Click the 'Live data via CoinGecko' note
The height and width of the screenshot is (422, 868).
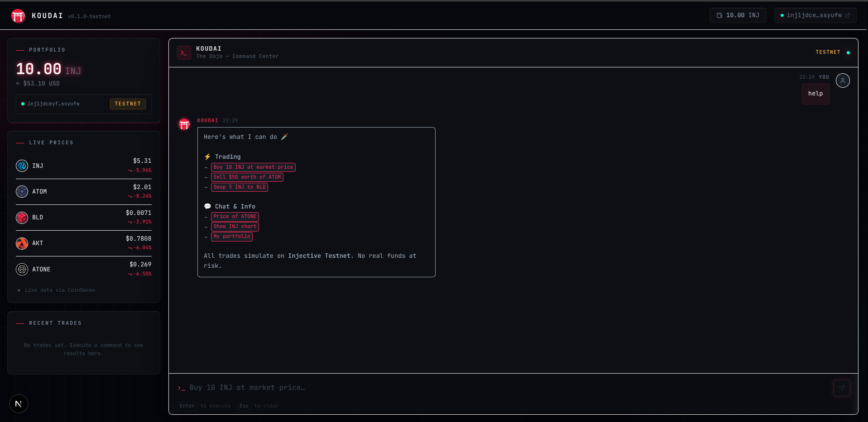click(56, 290)
